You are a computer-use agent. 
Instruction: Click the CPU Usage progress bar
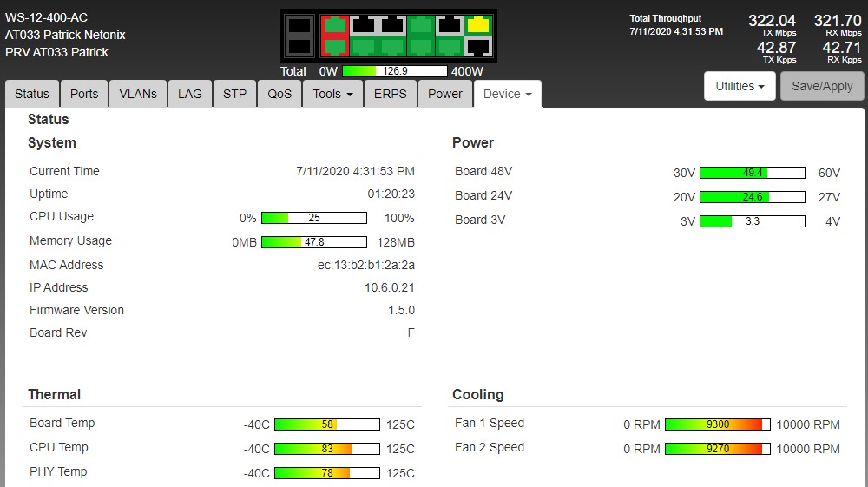(x=314, y=218)
